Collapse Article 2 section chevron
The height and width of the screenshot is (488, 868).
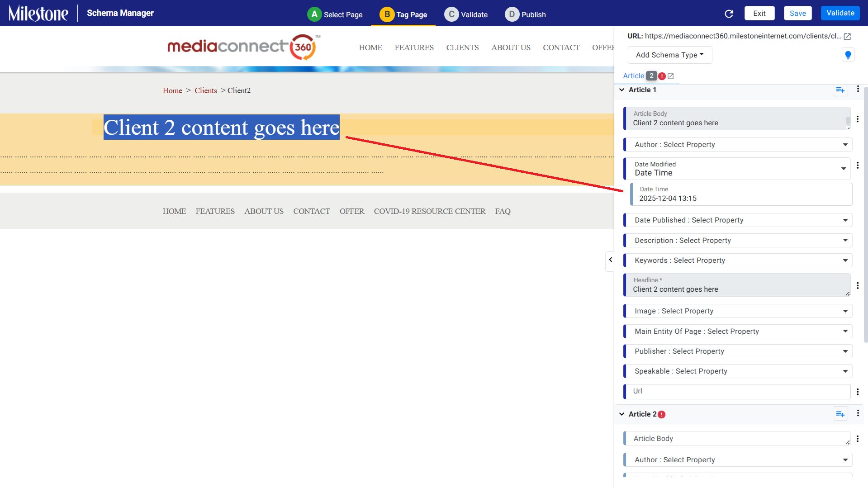[621, 414]
